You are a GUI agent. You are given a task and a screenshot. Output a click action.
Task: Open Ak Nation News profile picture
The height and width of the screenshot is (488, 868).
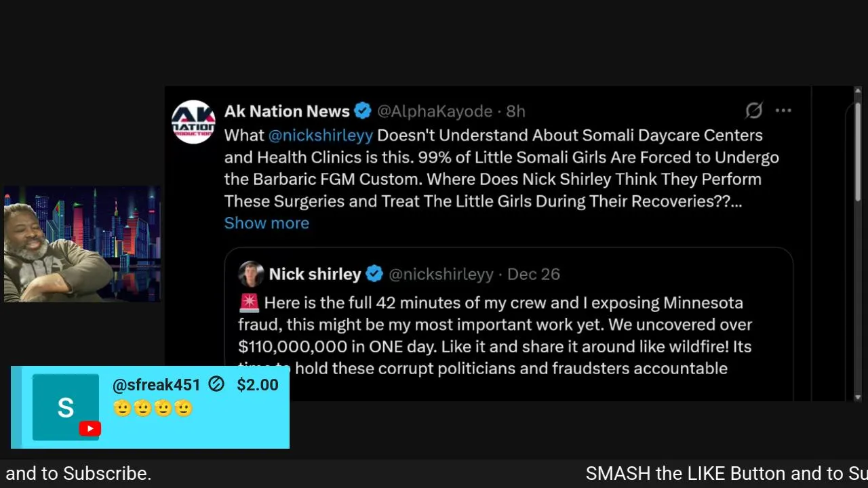point(193,122)
